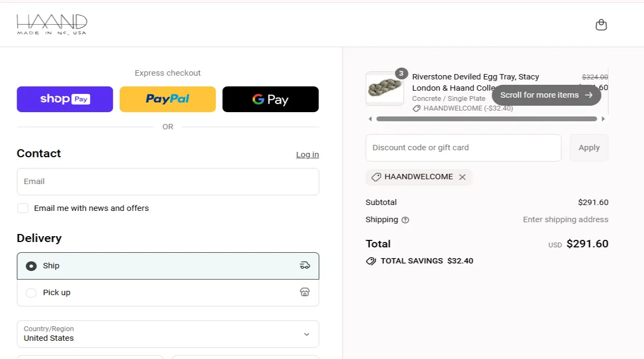This screenshot has width=644, height=359.
Task: Click the Shipping question mark help icon
Action: [406, 219]
